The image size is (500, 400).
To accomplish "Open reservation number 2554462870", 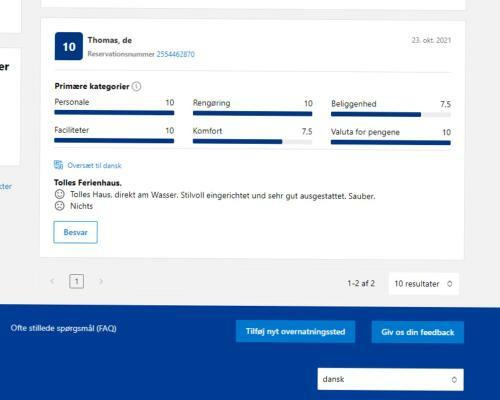I will pos(175,54).
